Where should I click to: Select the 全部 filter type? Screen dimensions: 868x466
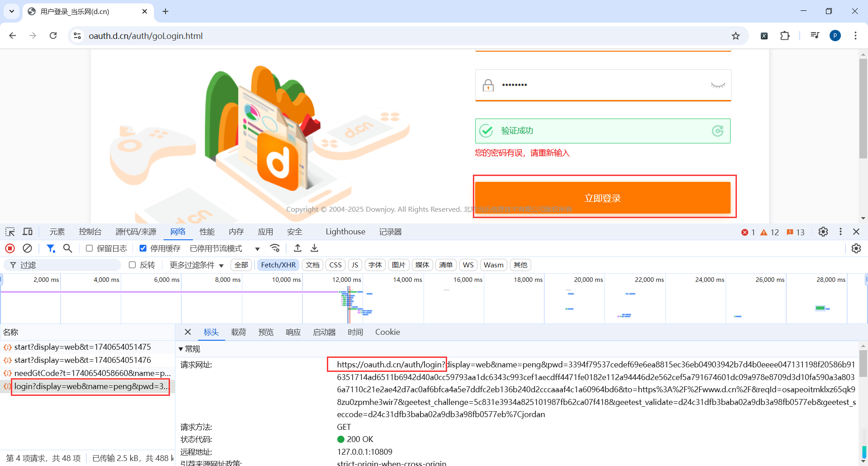(x=241, y=265)
